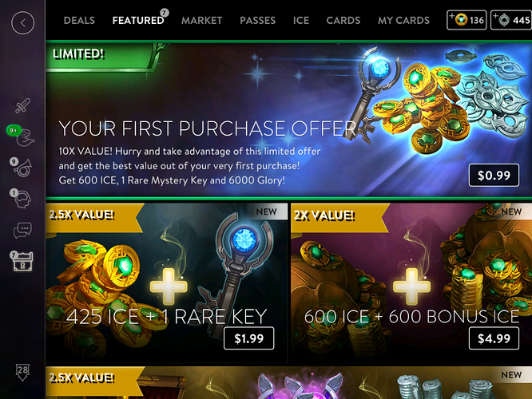
Task: Open the MY CARDS tab
Action: click(403, 20)
